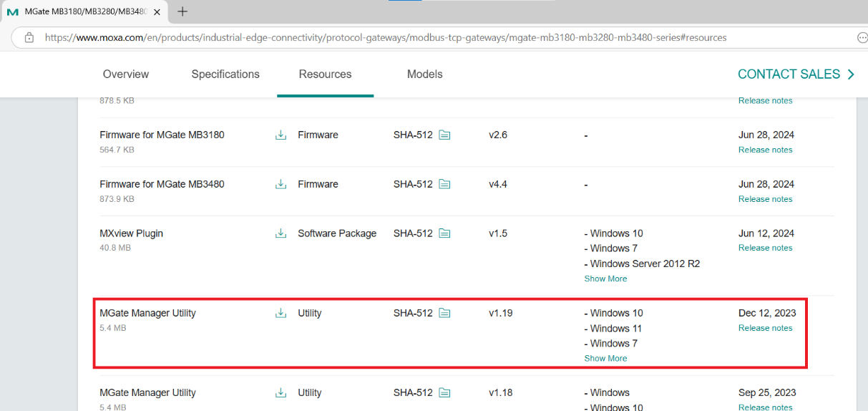
Task: Click date 'Dec 12, 2023'
Action: (x=767, y=313)
